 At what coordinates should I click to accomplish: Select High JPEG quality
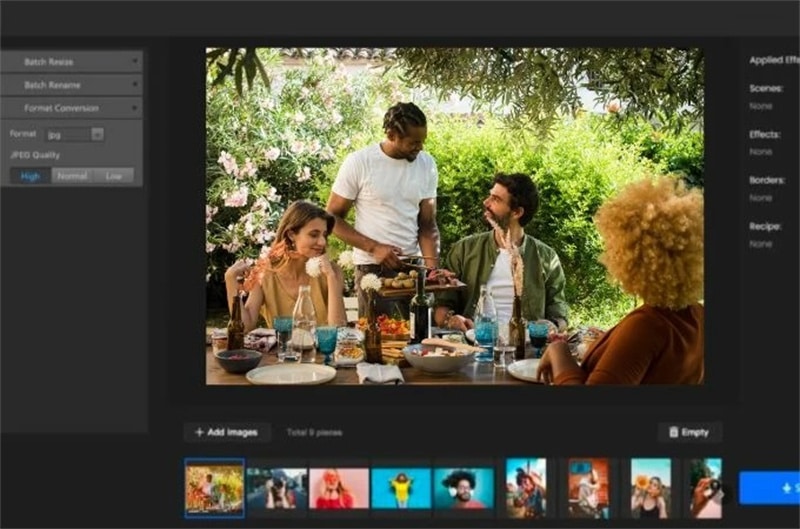coord(30,176)
